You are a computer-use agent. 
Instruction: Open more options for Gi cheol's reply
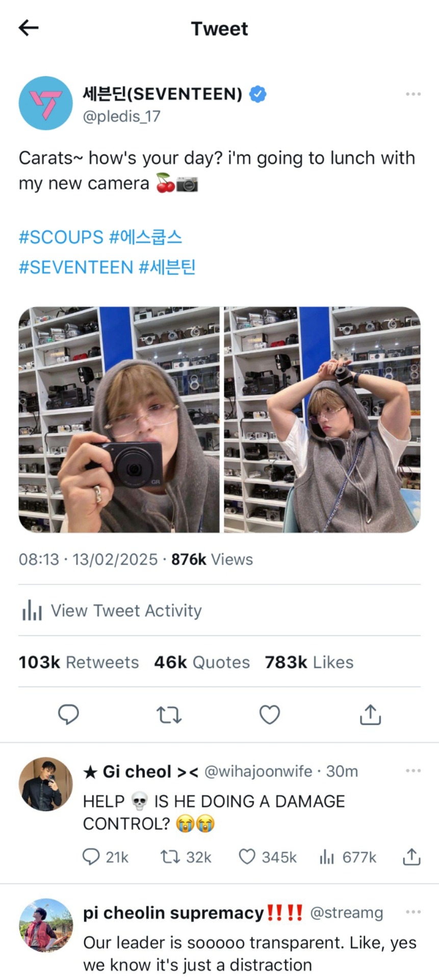coord(413,771)
